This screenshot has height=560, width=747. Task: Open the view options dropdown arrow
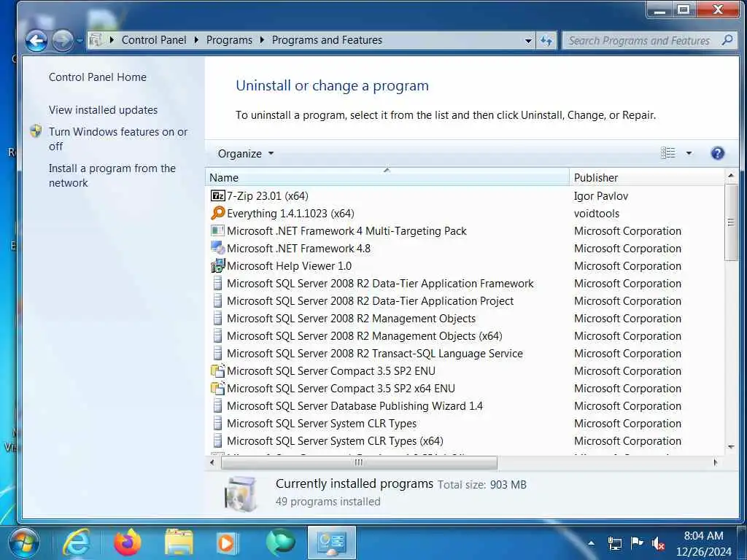689,153
